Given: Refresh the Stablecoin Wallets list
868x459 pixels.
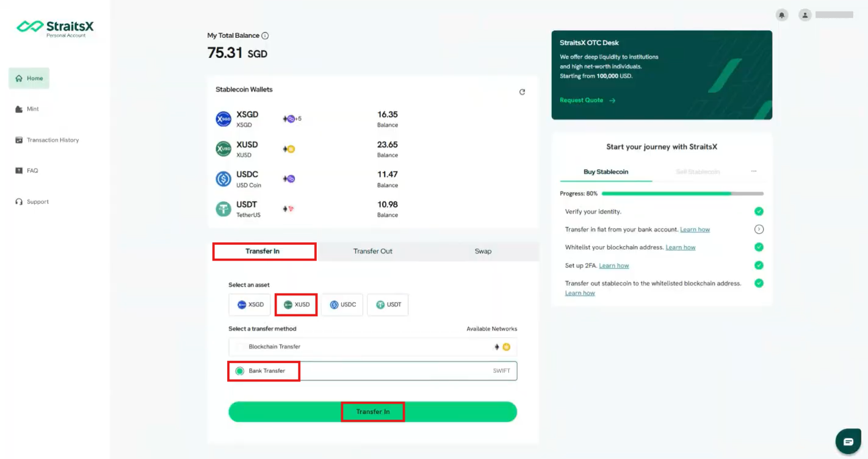Looking at the screenshot, I should click(522, 92).
